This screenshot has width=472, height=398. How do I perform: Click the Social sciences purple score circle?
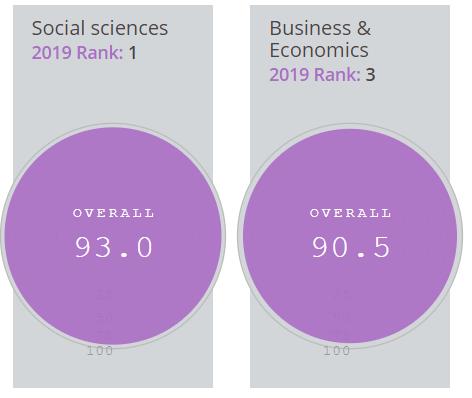coord(113,236)
